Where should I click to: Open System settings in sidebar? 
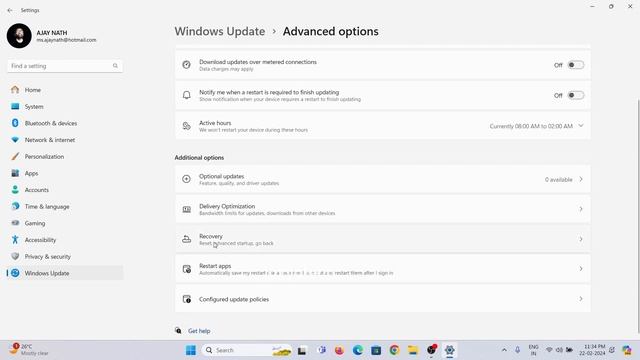pos(65,107)
